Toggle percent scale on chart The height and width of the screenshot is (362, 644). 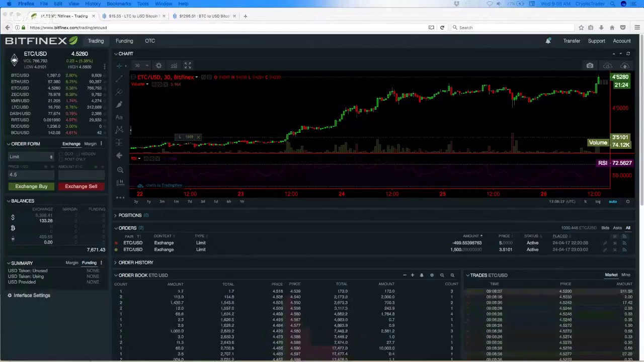coord(585,202)
